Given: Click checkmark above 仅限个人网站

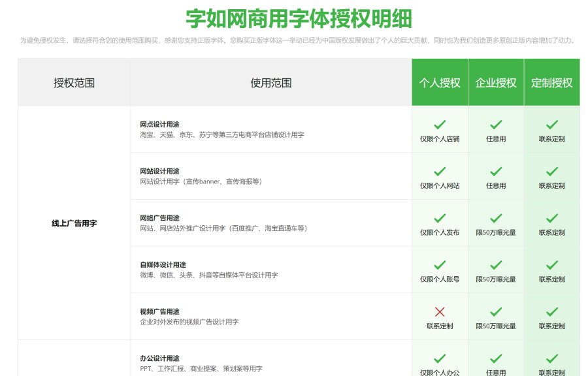Looking at the screenshot, I should tap(440, 171).
